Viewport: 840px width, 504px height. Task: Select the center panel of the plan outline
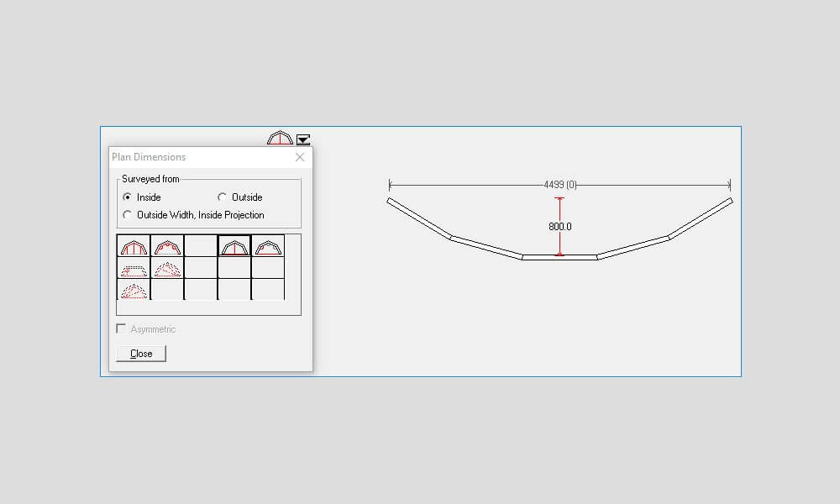pyautogui.click(x=559, y=258)
